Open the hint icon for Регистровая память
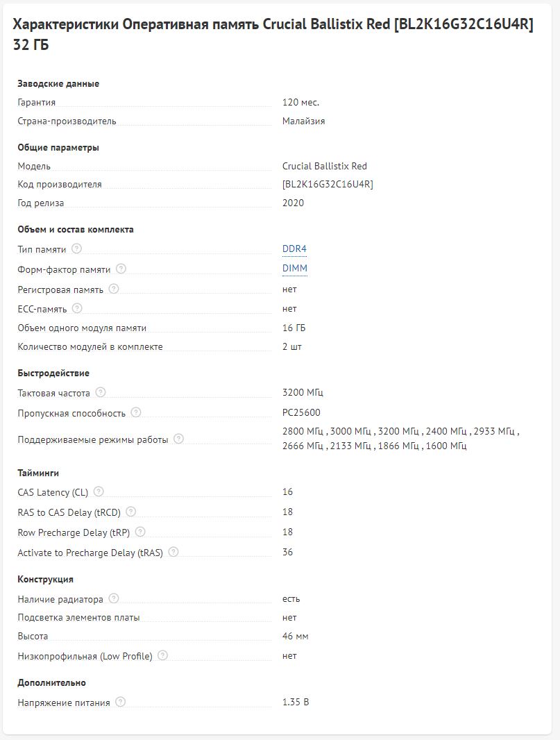Viewport: 560px width, 740px height. click(x=114, y=289)
